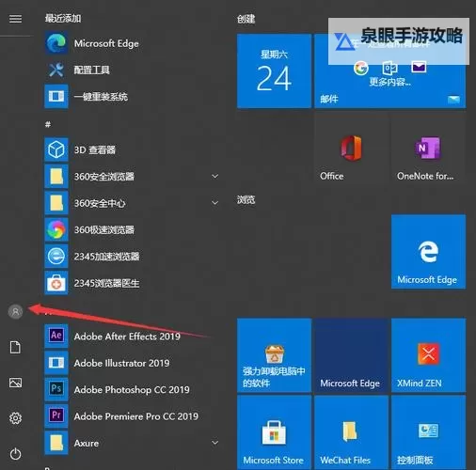Open 一键重装系统 app icon
This screenshot has width=476, height=470.
click(x=56, y=96)
